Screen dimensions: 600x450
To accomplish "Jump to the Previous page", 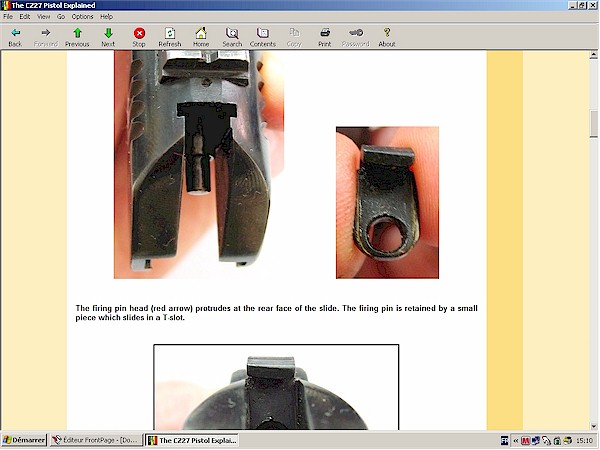I will point(77,37).
